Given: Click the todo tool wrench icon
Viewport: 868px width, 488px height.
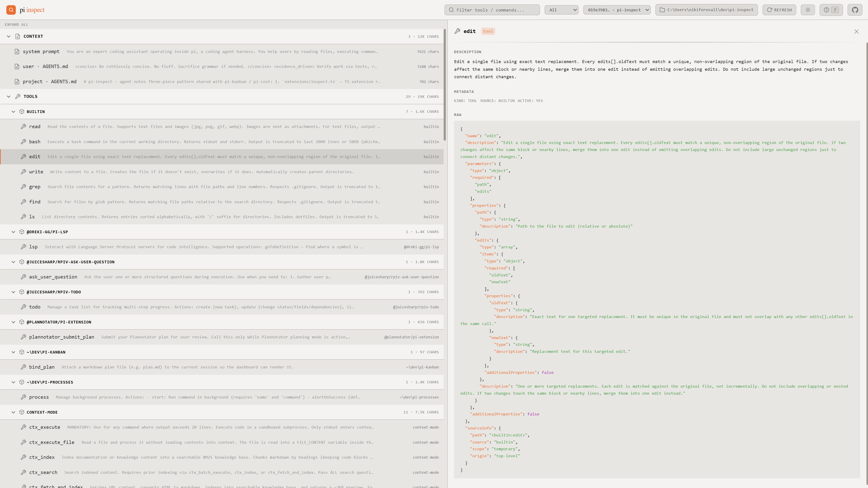Looking at the screenshot, I should click(x=23, y=307).
